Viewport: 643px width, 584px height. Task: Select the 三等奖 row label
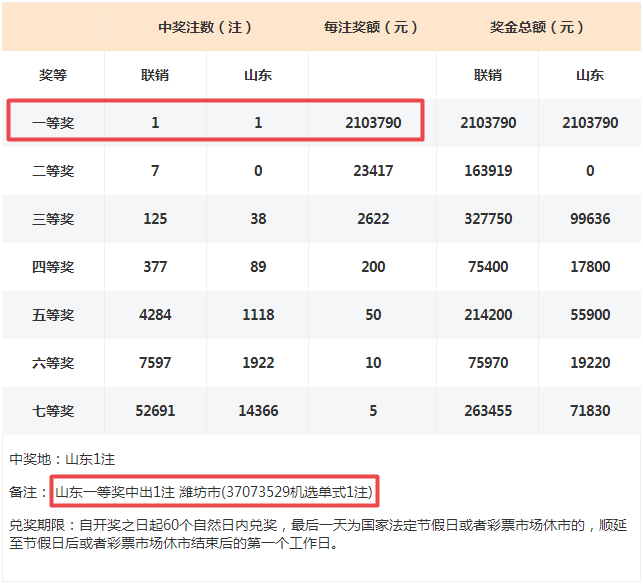[53, 219]
